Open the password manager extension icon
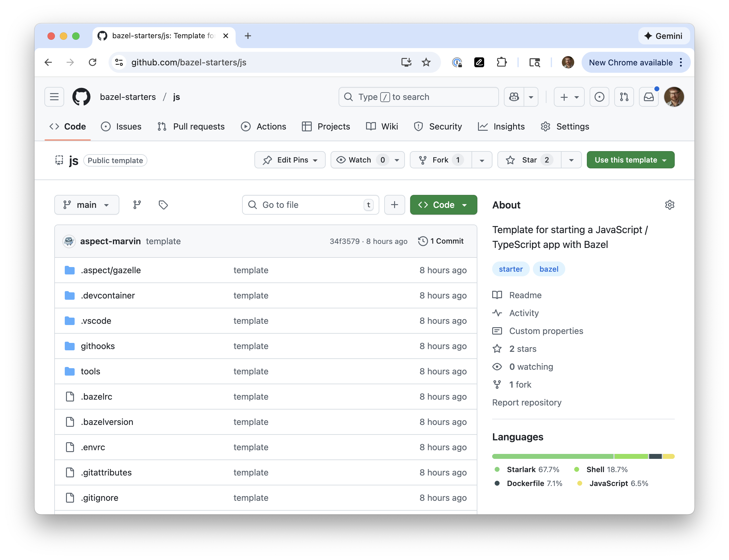Image resolution: width=729 pixels, height=560 pixels. click(x=457, y=62)
